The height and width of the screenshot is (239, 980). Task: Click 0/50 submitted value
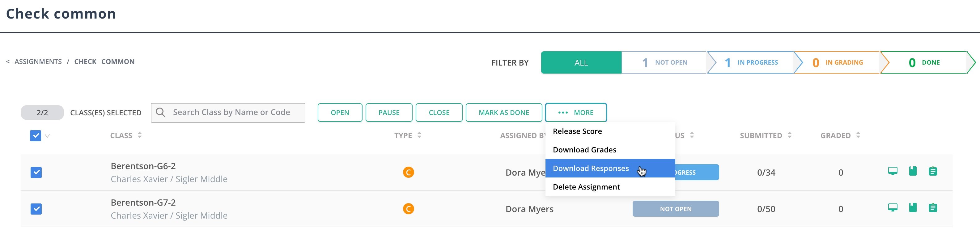(766, 209)
